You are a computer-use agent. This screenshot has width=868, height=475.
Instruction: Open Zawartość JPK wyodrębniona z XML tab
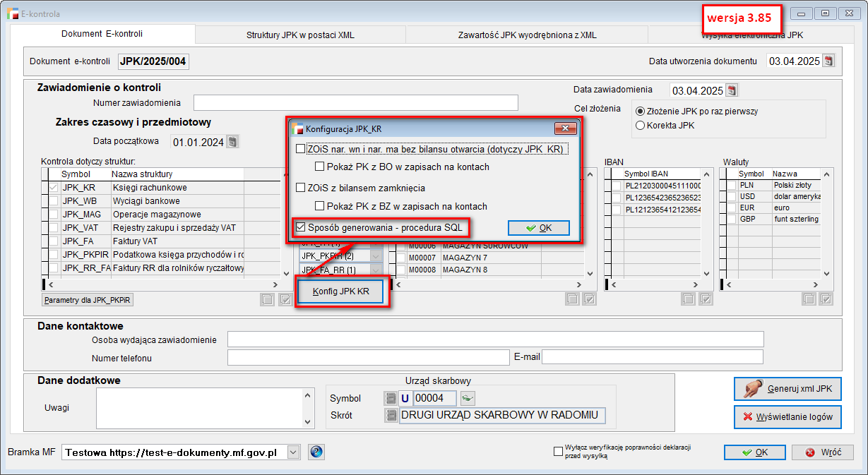(x=526, y=35)
